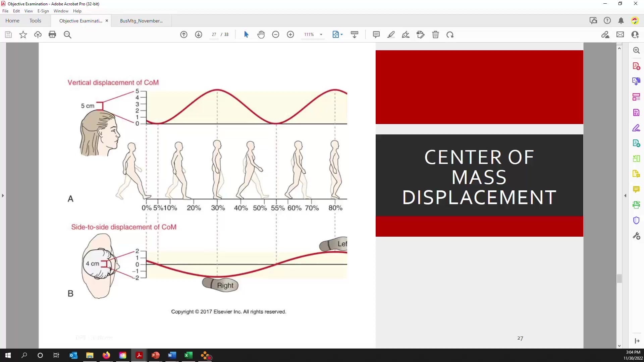Expand the left navigation pane
Screen dimensions: 644x362
click(3, 196)
